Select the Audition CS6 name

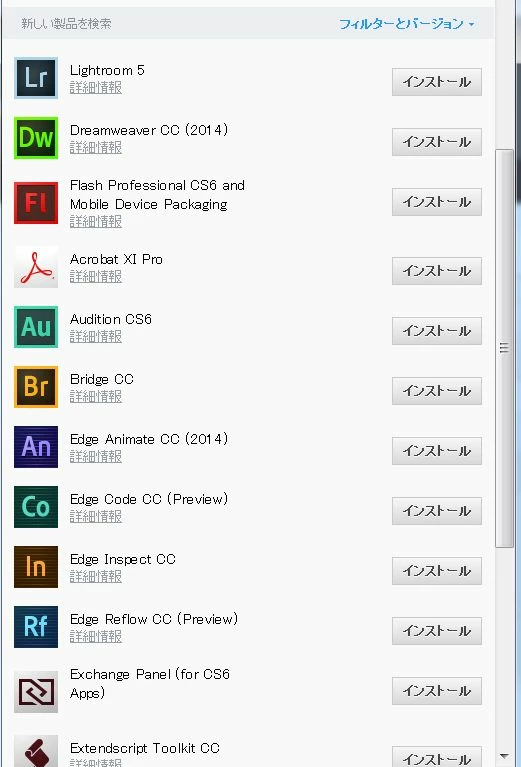point(111,319)
